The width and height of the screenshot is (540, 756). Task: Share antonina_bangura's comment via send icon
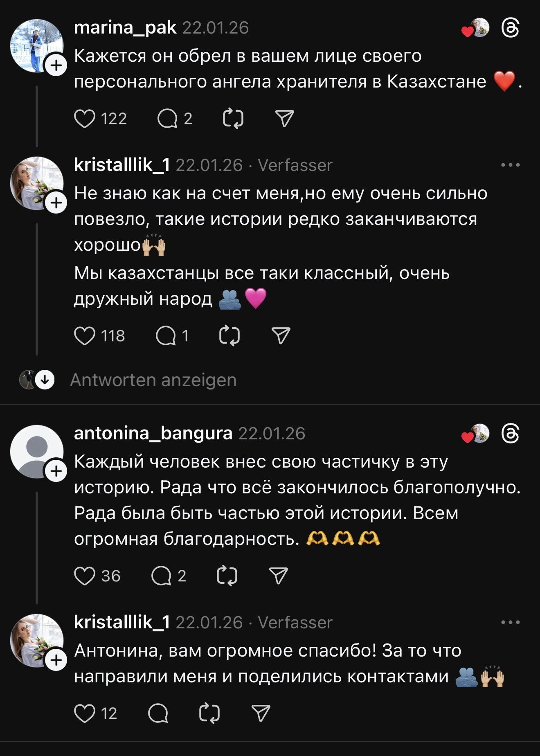pos(279,576)
